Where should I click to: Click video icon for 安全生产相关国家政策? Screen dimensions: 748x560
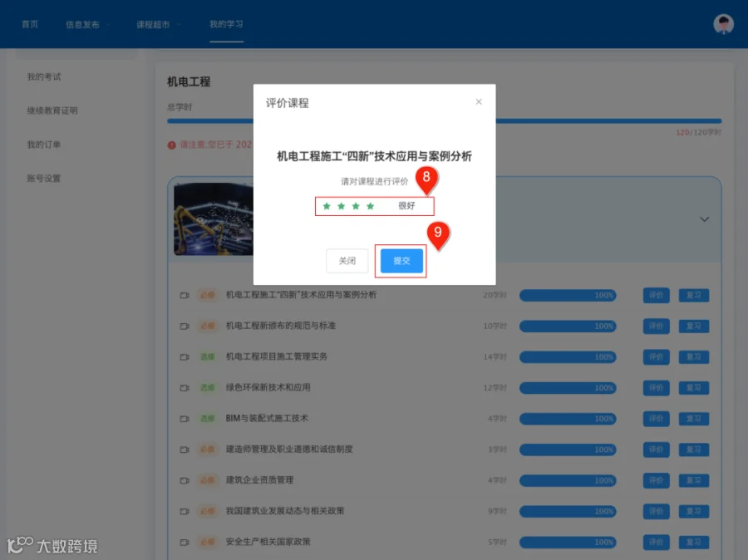[185, 542]
